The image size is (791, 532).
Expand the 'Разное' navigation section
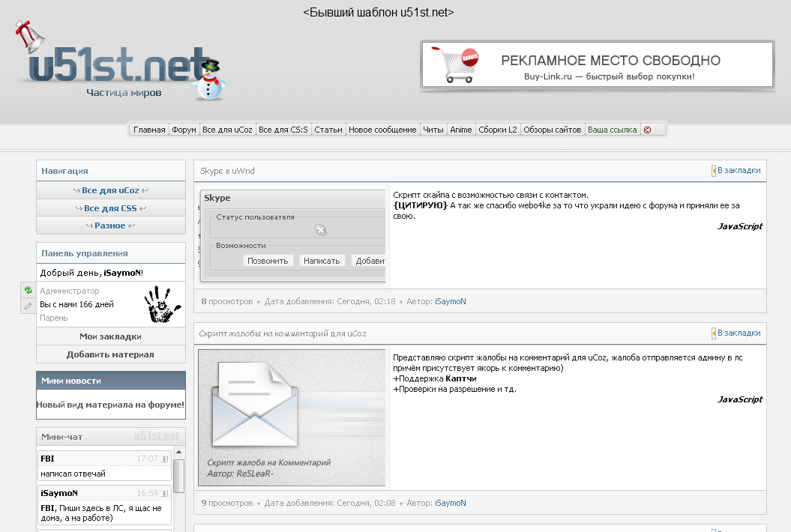tap(110, 226)
